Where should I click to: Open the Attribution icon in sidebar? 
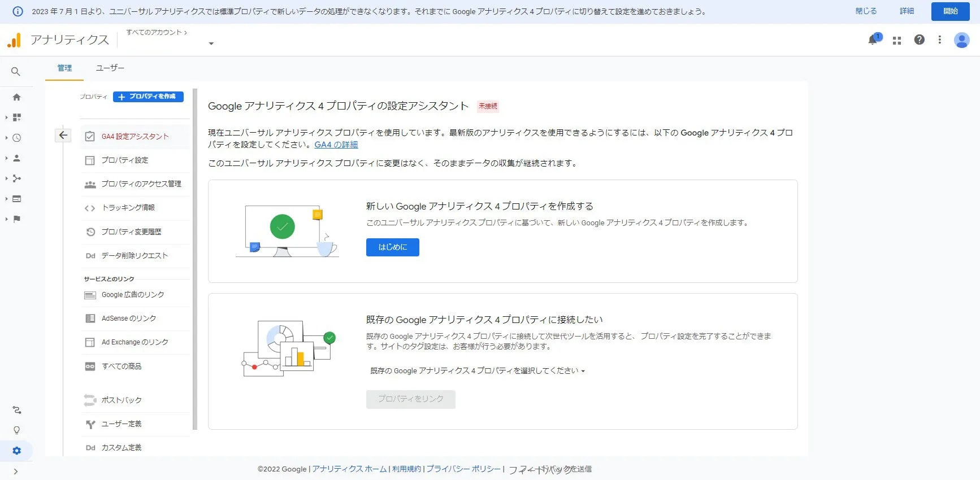[16, 410]
